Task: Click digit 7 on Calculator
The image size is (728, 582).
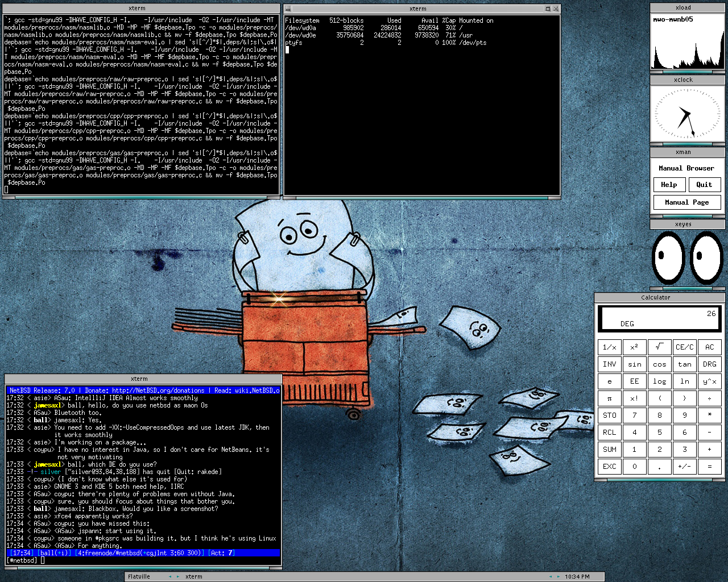Action: pyautogui.click(x=634, y=415)
